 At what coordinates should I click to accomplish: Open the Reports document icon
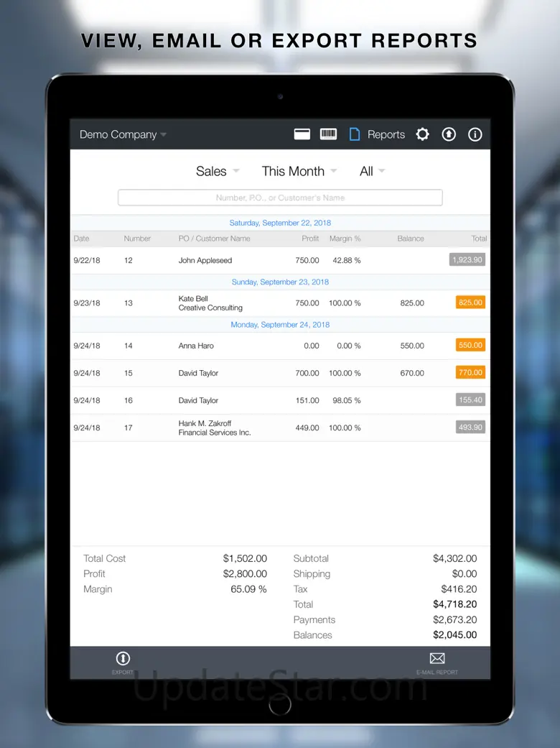coord(355,134)
